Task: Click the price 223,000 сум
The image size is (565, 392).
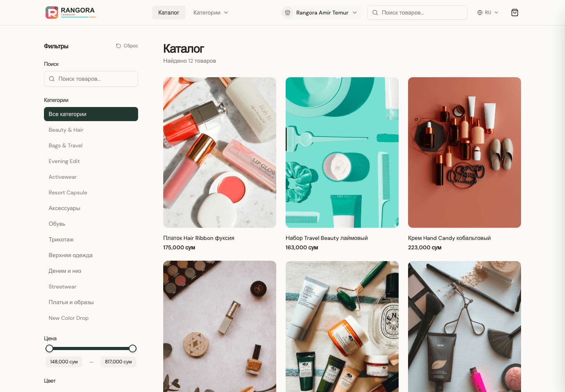Action: coord(425,247)
